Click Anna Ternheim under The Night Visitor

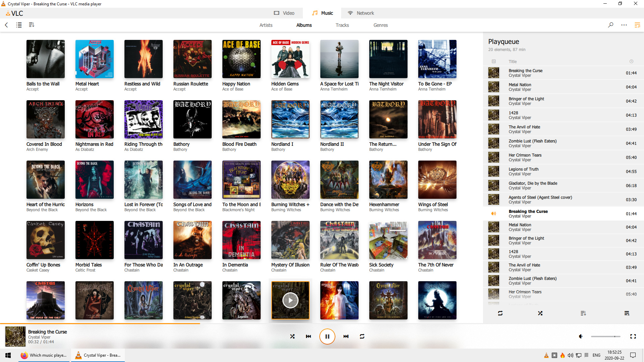coord(383,89)
